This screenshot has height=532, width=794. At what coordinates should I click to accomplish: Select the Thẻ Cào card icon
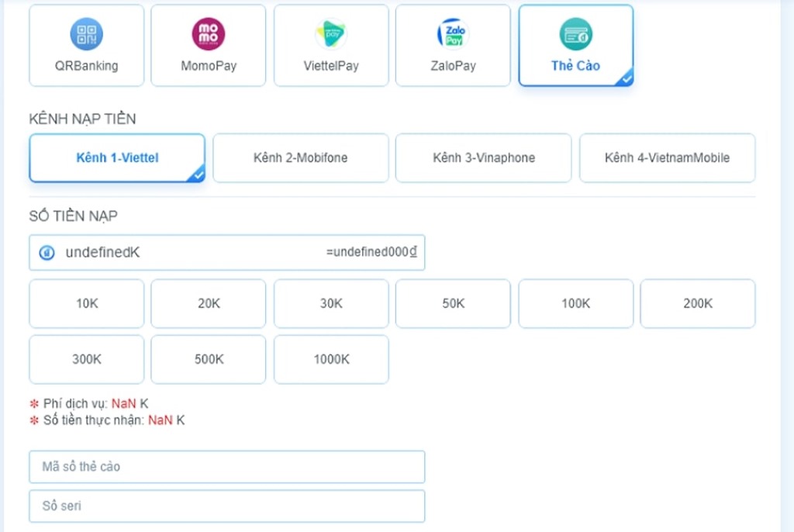[575, 34]
